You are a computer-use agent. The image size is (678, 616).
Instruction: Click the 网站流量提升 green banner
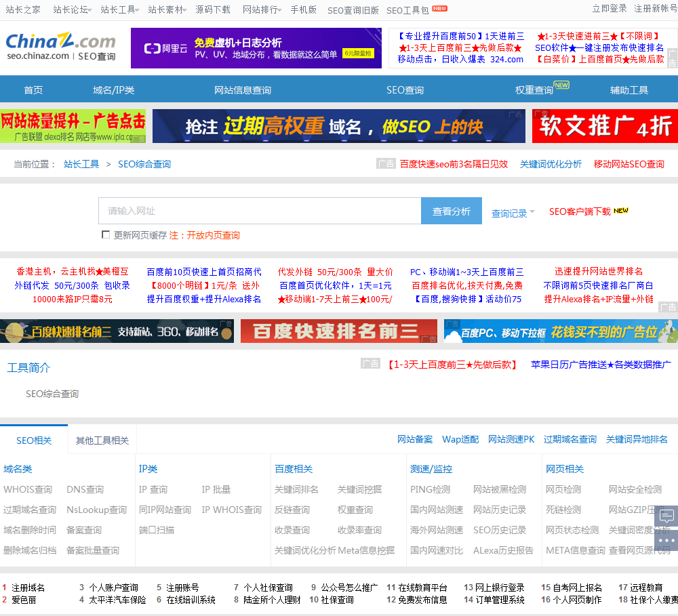tap(73, 126)
